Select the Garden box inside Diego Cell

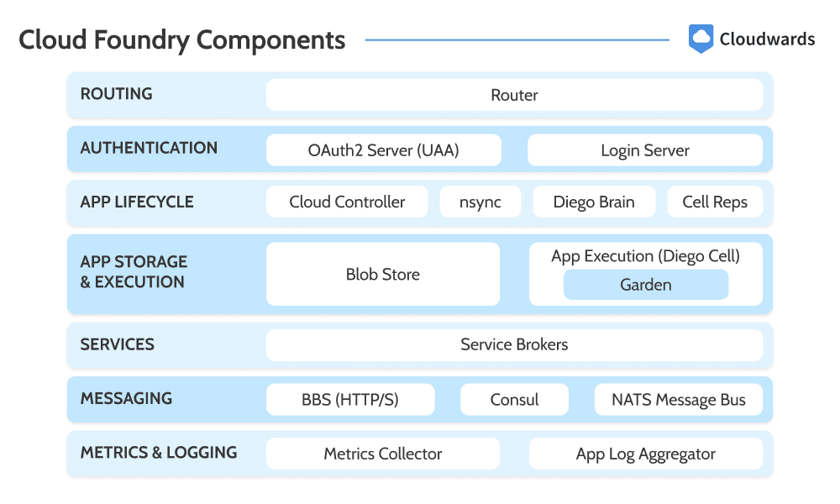[x=645, y=285]
